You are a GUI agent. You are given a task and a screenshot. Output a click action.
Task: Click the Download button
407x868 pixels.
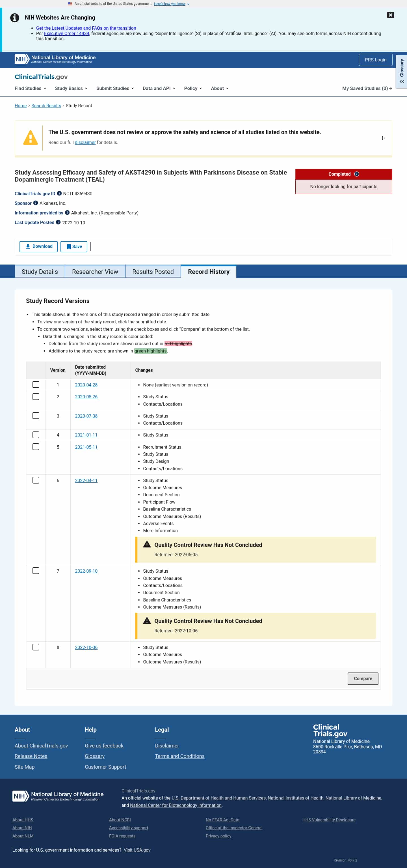point(38,247)
